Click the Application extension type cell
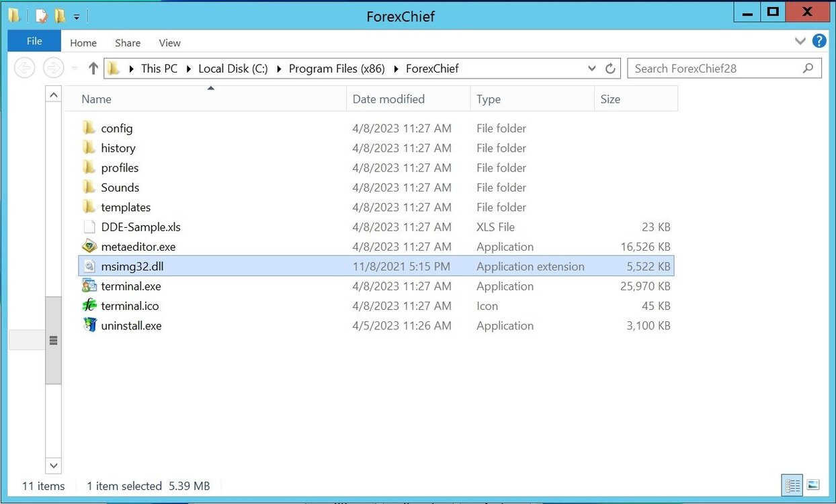The width and height of the screenshot is (836, 504). pyautogui.click(x=530, y=267)
